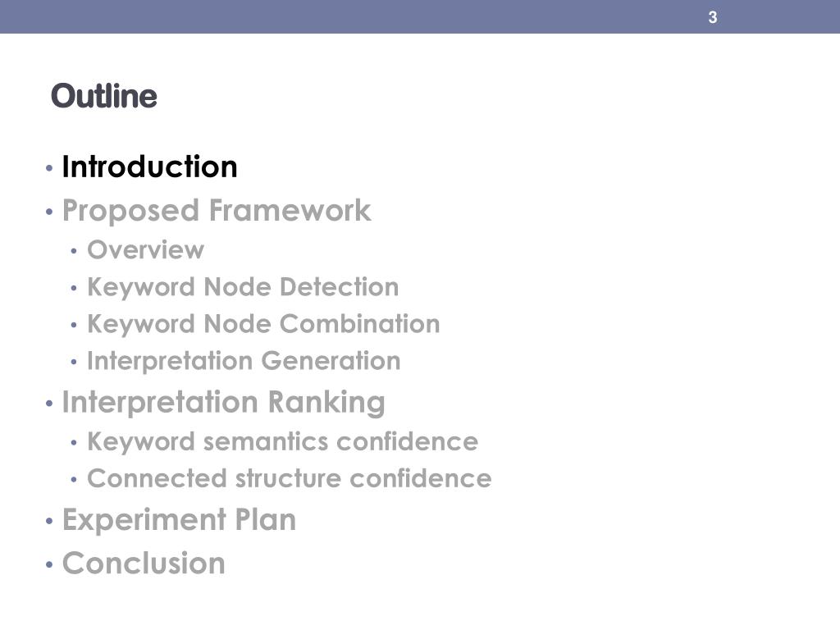
Task: Select the Introduction bullet item
Action: pyautogui.click(x=149, y=167)
